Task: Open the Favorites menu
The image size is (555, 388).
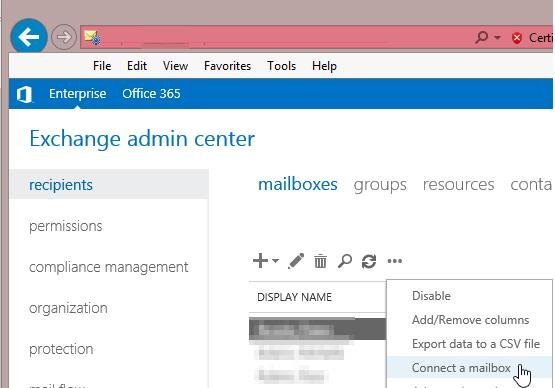Action: pyautogui.click(x=227, y=66)
